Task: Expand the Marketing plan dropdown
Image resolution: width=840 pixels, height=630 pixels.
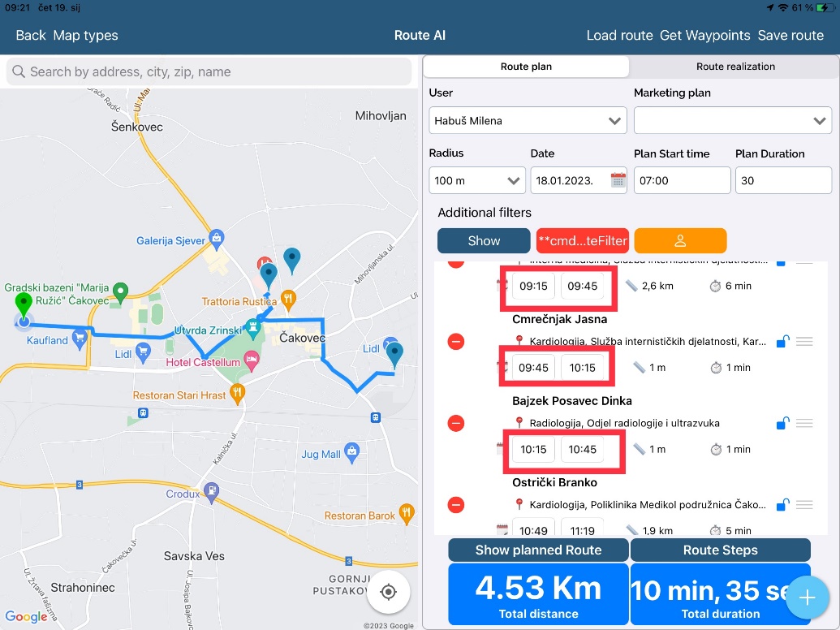Action: (x=732, y=121)
